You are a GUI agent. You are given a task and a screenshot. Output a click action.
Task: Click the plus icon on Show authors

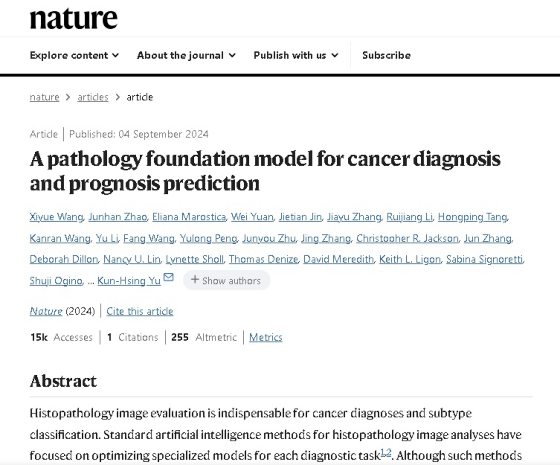pyautogui.click(x=195, y=280)
